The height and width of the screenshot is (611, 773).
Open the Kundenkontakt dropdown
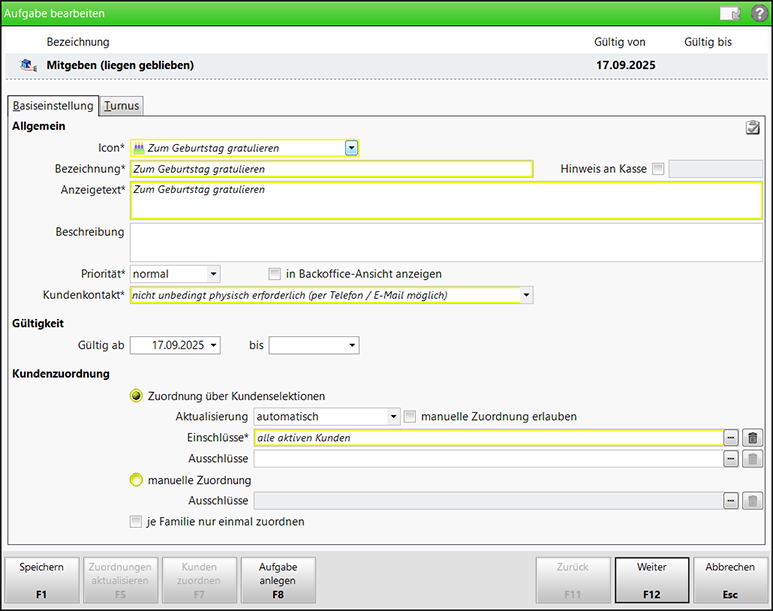526,295
